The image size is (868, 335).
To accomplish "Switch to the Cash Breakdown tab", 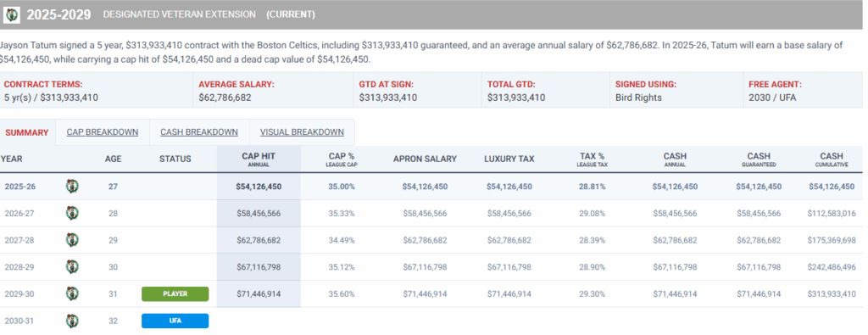I will coord(199,132).
